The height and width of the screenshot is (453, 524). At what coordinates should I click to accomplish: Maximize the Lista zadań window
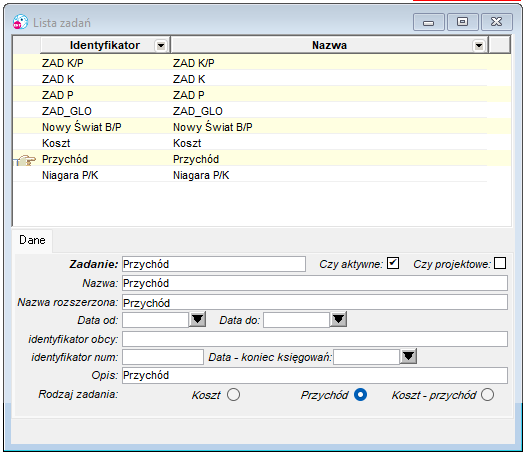(x=463, y=22)
